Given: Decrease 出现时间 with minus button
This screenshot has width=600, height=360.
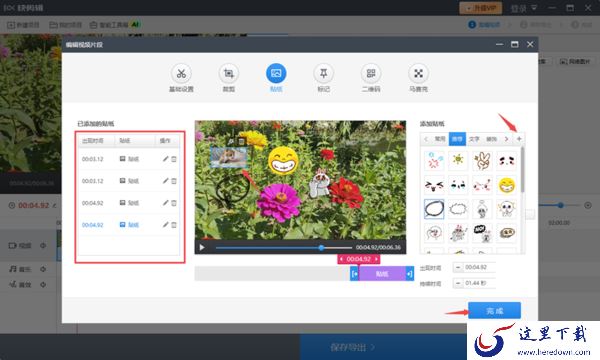Looking at the screenshot, I should tap(458, 267).
